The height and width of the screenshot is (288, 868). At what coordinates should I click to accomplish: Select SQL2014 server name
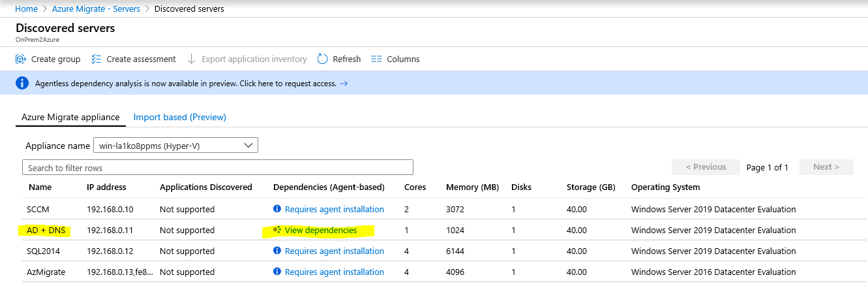(x=44, y=251)
